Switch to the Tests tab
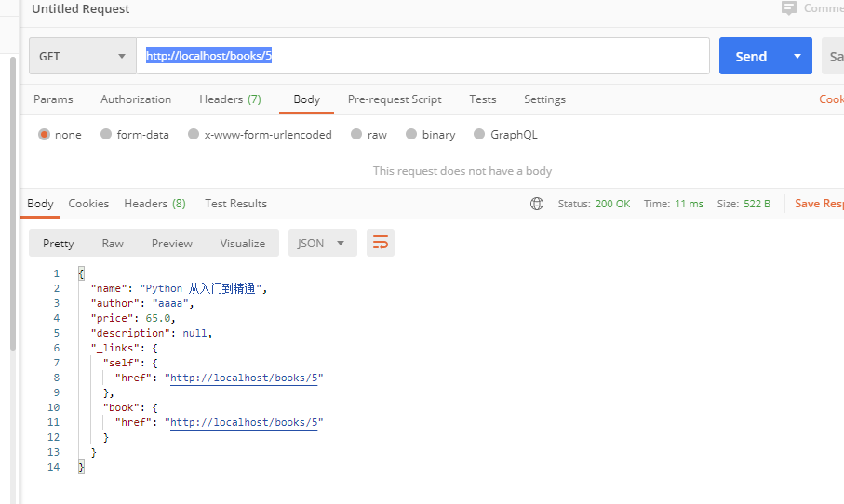 (483, 99)
